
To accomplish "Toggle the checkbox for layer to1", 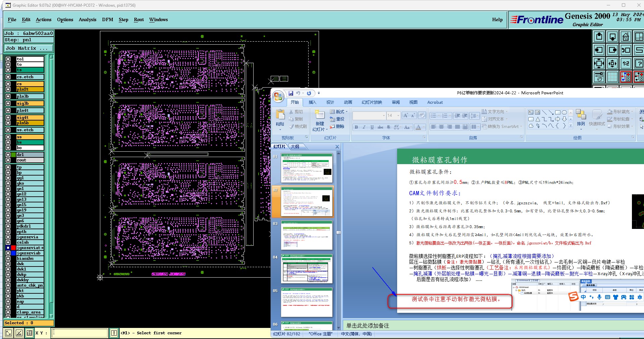I will pos(8,59).
